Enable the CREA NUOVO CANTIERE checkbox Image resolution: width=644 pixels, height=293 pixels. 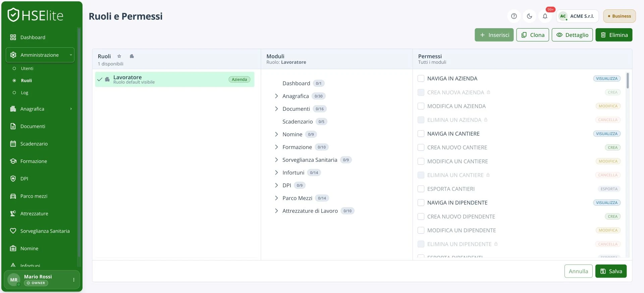pyautogui.click(x=421, y=147)
